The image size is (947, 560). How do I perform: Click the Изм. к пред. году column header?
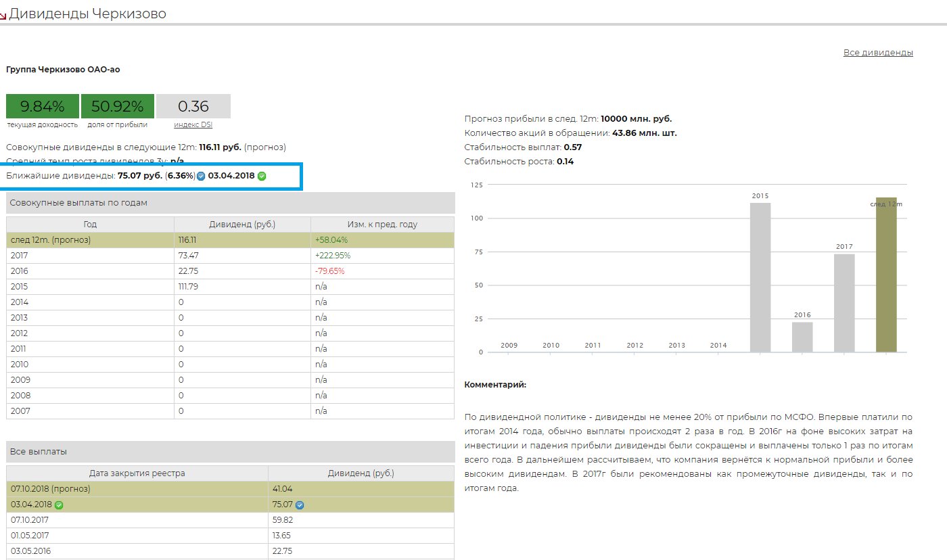tap(382, 225)
